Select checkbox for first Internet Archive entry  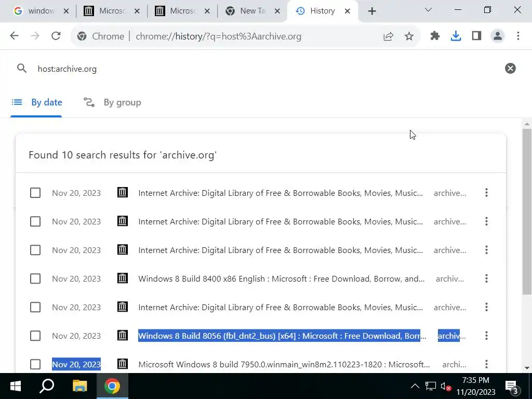click(35, 193)
